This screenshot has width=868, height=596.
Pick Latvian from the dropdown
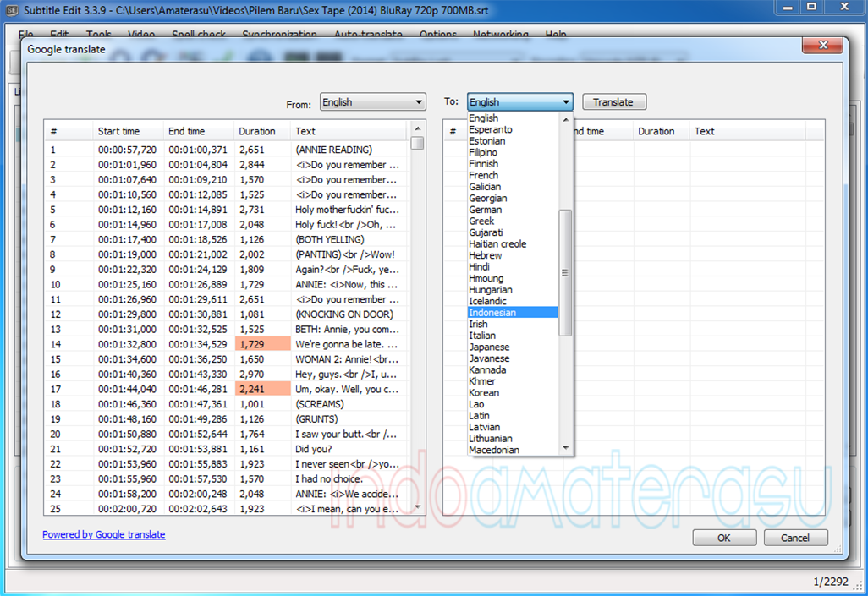[x=513, y=427]
